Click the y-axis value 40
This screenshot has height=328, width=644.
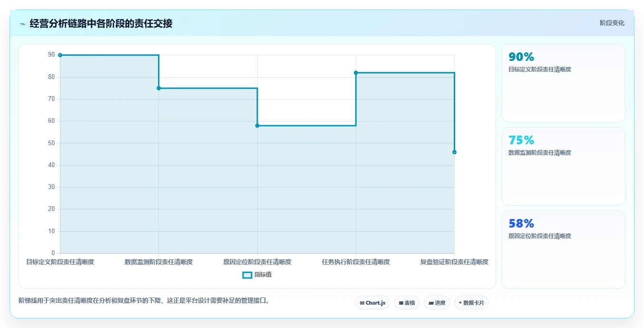tap(51, 165)
